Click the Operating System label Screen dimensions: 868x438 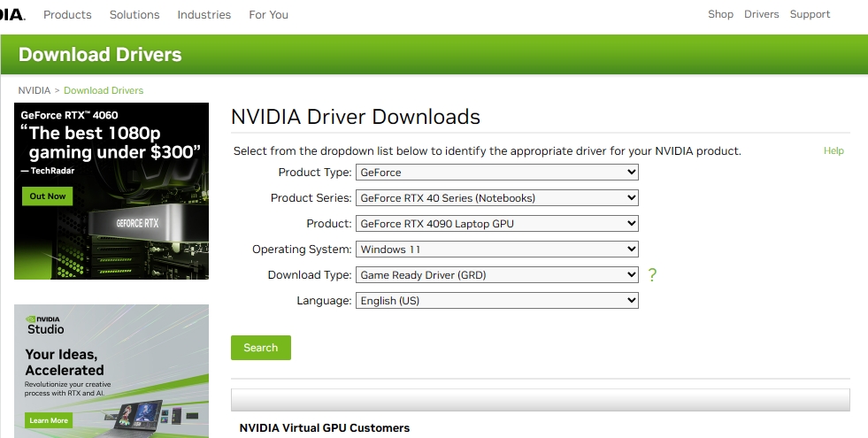(x=302, y=250)
